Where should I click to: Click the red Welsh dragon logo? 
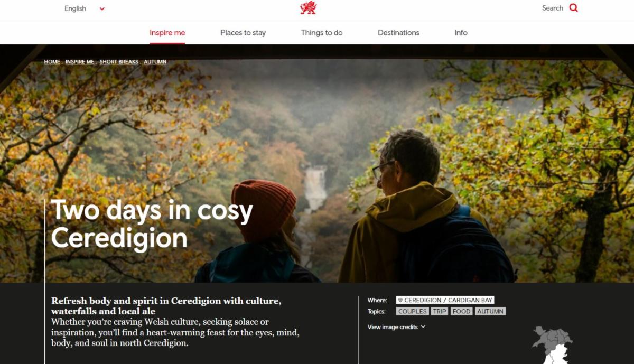[308, 8]
